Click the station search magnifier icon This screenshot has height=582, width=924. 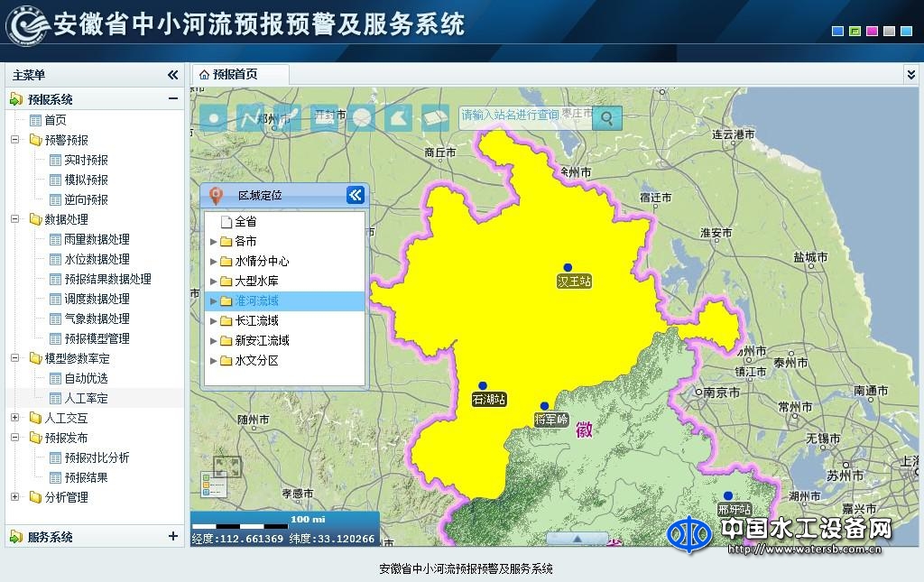click(x=606, y=117)
